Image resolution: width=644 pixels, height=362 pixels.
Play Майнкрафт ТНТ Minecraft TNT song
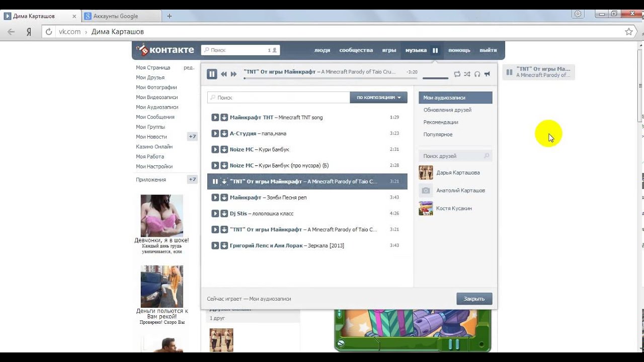[215, 117]
